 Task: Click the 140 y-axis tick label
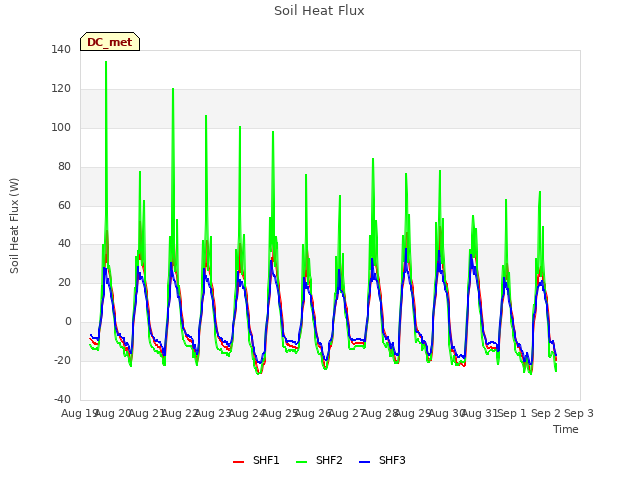point(61,49)
